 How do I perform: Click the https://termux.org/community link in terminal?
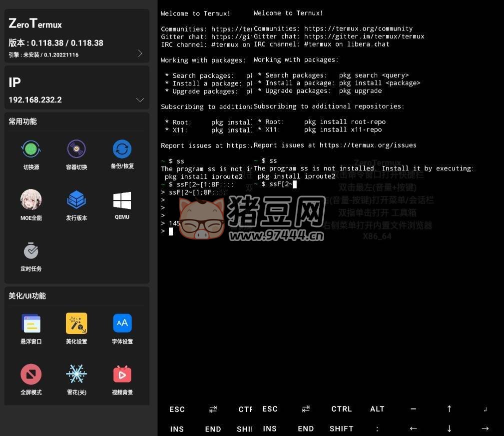pos(358,28)
